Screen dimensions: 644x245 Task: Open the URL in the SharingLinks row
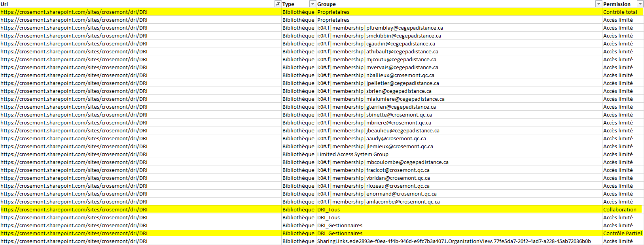pos(74,241)
